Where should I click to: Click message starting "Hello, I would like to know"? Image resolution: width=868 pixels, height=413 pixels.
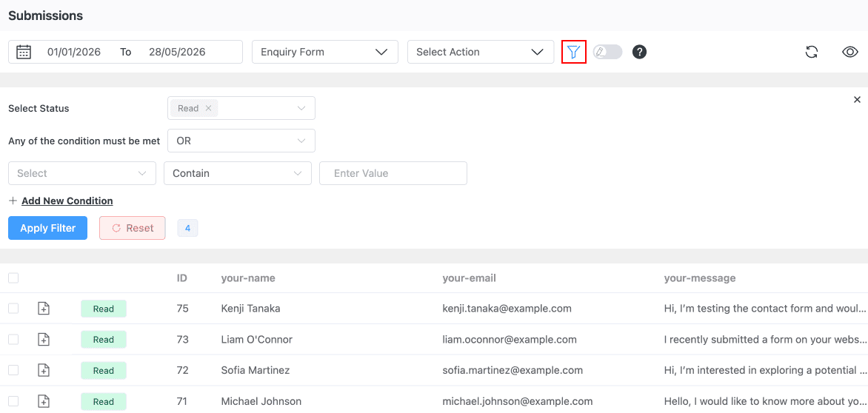pos(764,401)
